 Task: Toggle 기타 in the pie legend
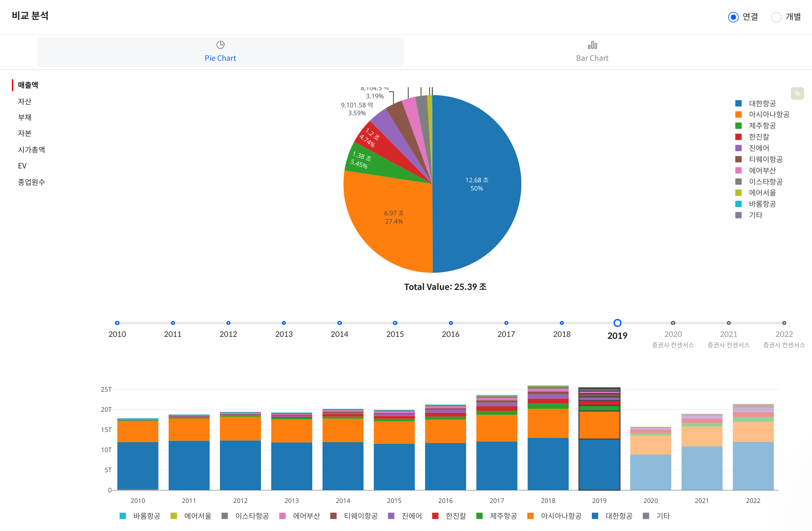pyautogui.click(x=749, y=215)
